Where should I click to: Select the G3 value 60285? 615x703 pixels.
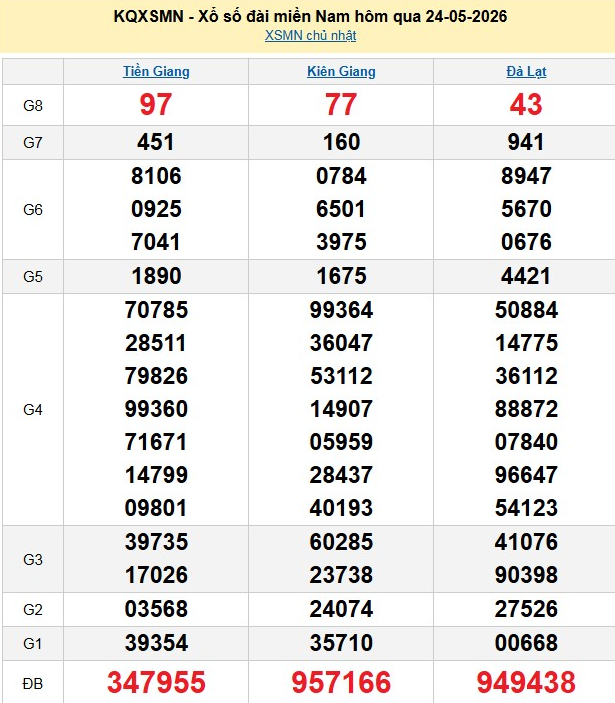point(341,542)
